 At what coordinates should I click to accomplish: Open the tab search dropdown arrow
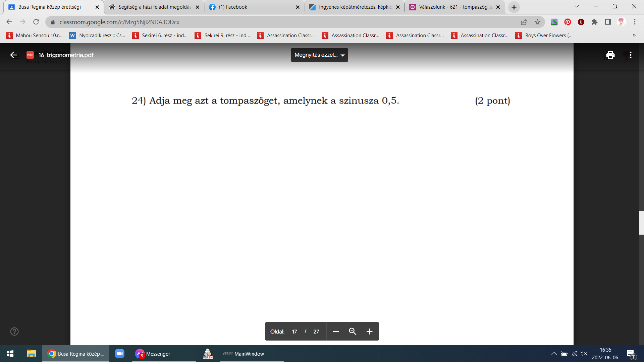(x=577, y=7)
